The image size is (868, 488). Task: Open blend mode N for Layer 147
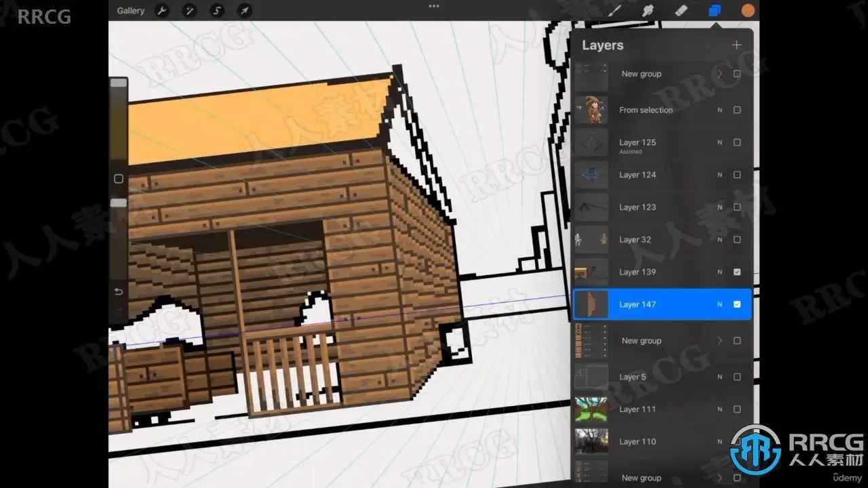tap(719, 304)
